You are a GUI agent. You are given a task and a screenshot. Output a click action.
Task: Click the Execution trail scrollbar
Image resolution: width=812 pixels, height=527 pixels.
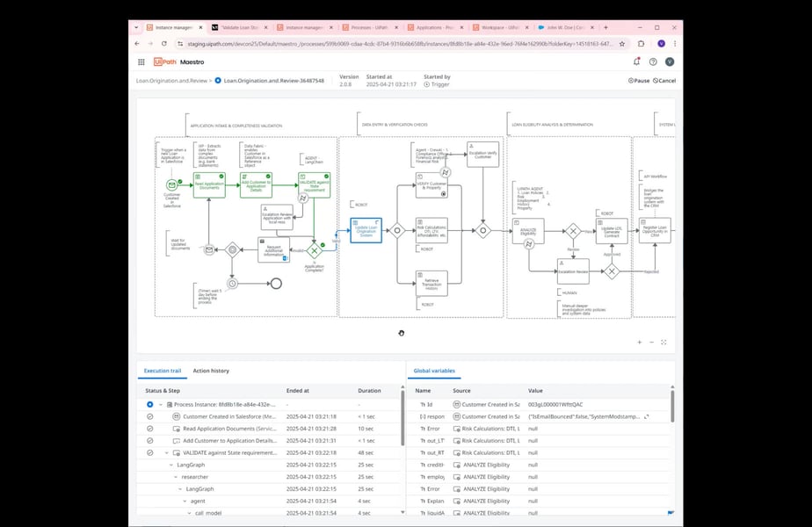(x=402, y=418)
